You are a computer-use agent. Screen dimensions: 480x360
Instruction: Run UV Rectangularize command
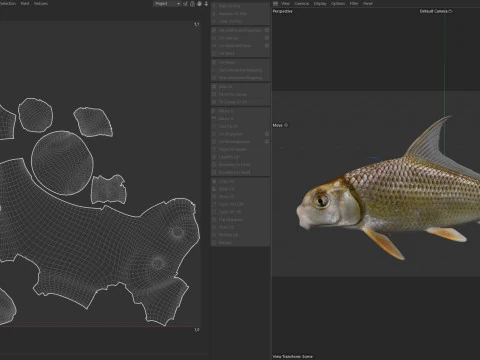pos(237,142)
